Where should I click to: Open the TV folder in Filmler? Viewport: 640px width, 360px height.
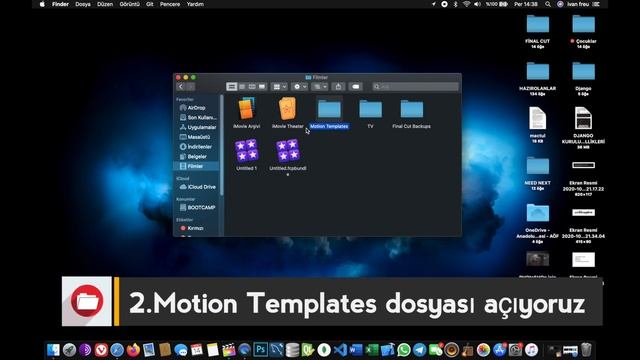(x=370, y=109)
